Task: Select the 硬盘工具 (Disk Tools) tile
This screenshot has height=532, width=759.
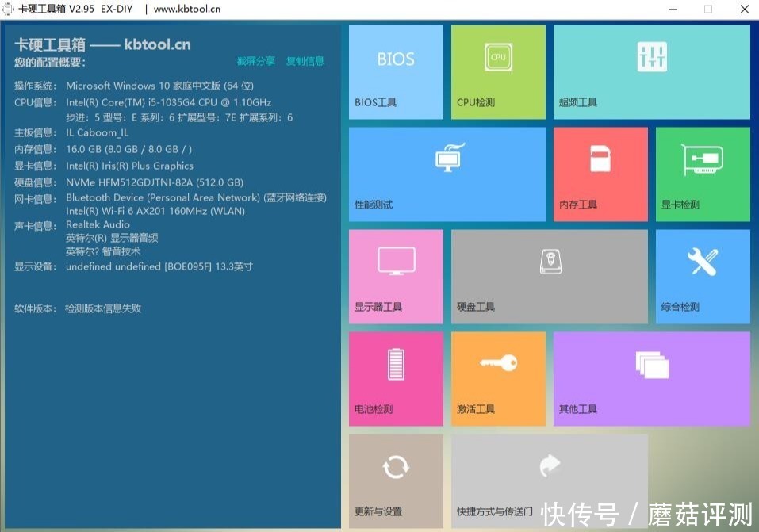Action: click(x=549, y=276)
